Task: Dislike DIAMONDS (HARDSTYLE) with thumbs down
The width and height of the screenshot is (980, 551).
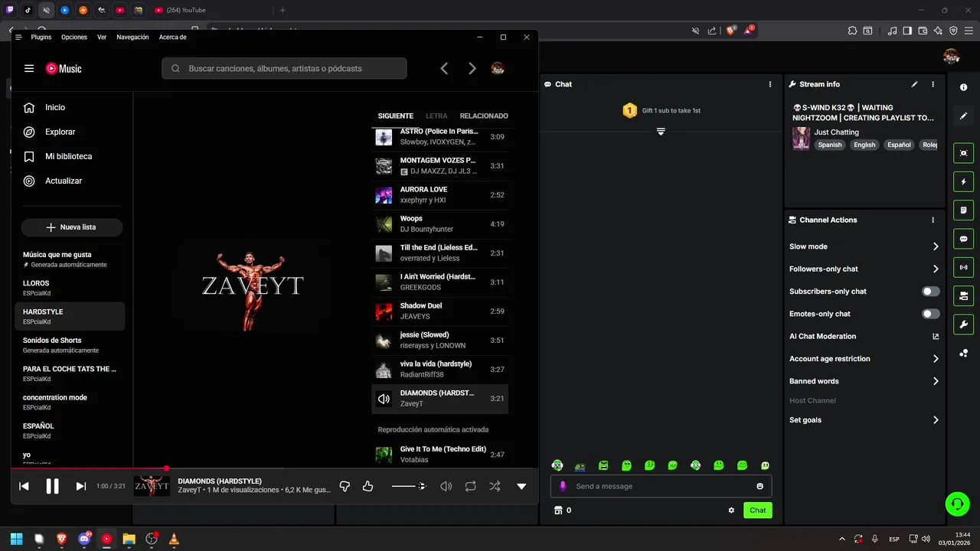Action: (x=345, y=486)
